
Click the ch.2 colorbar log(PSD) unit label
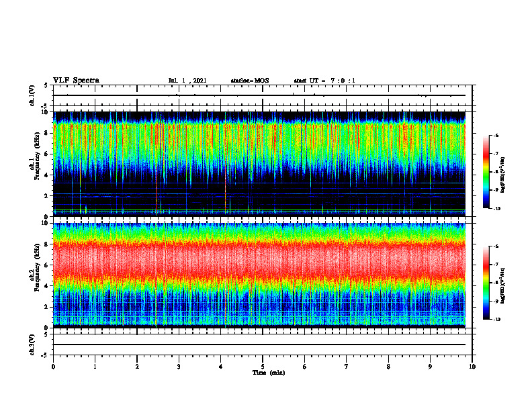(503, 286)
